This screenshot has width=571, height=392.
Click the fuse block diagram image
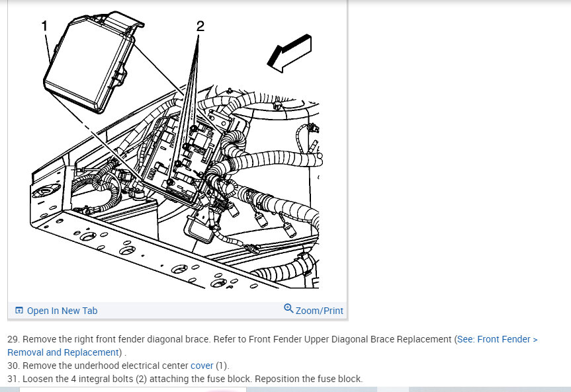[x=177, y=150]
